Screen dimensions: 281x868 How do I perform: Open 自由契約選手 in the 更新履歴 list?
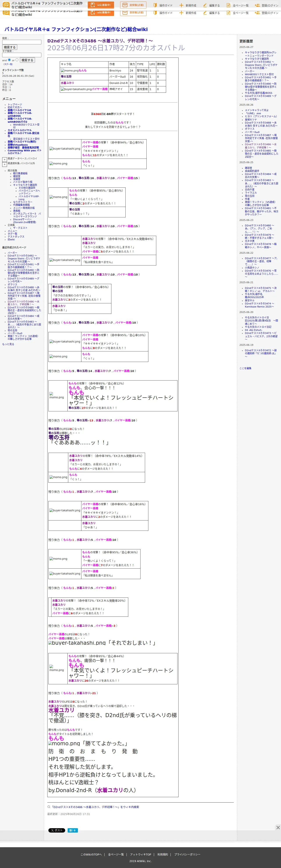click(x=252, y=171)
